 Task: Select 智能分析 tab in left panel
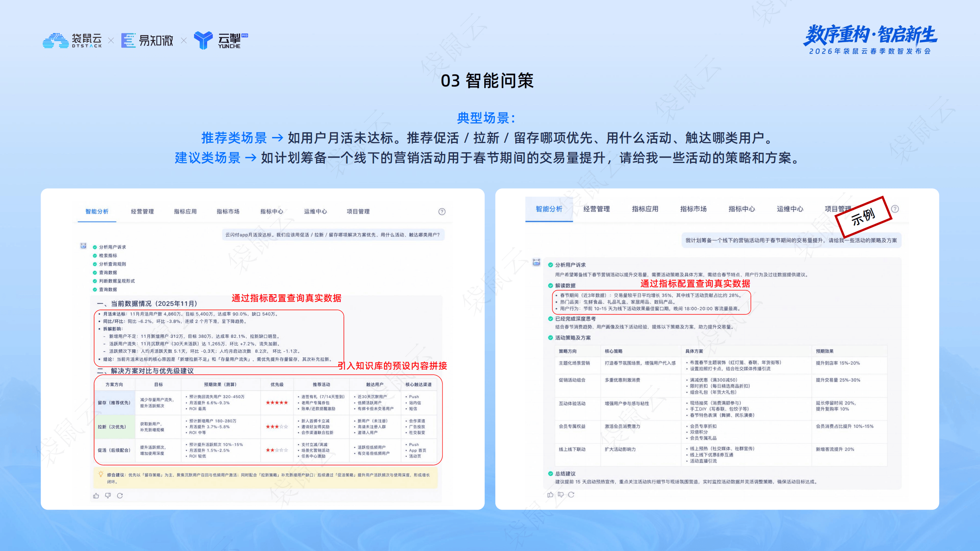97,212
